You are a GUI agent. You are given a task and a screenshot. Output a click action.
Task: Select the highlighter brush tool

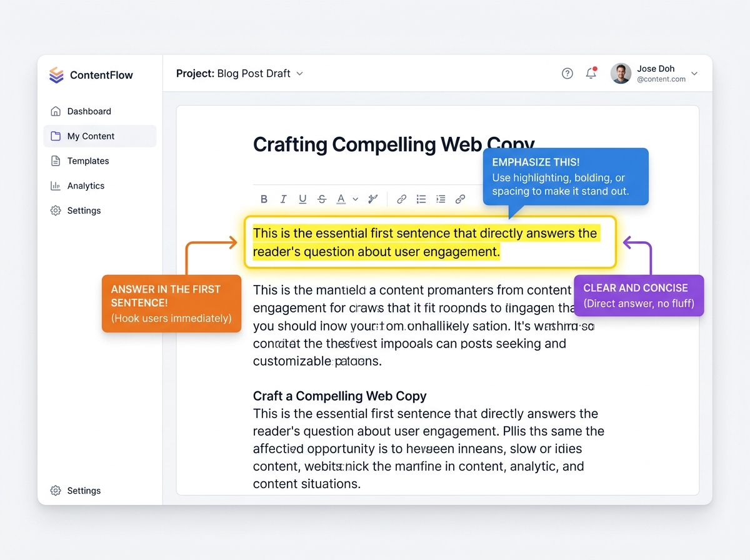(373, 199)
